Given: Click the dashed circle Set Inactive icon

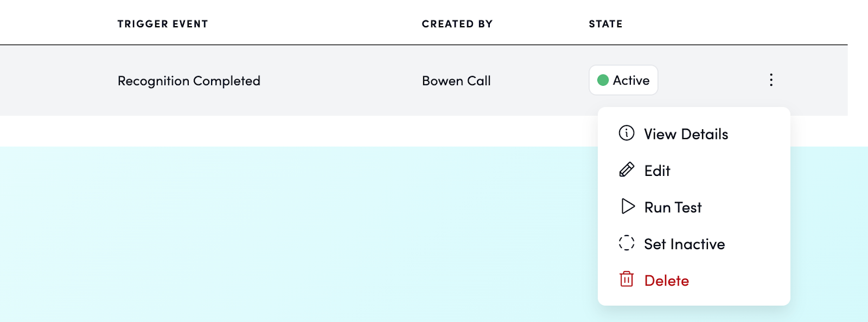Looking at the screenshot, I should (626, 243).
